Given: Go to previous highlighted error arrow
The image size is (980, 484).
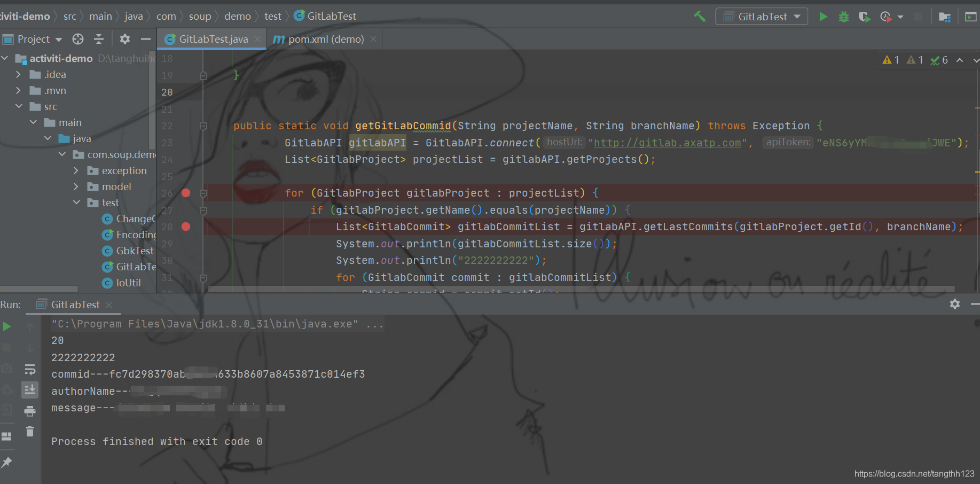Looking at the screenshot, I should click(960, 60).
